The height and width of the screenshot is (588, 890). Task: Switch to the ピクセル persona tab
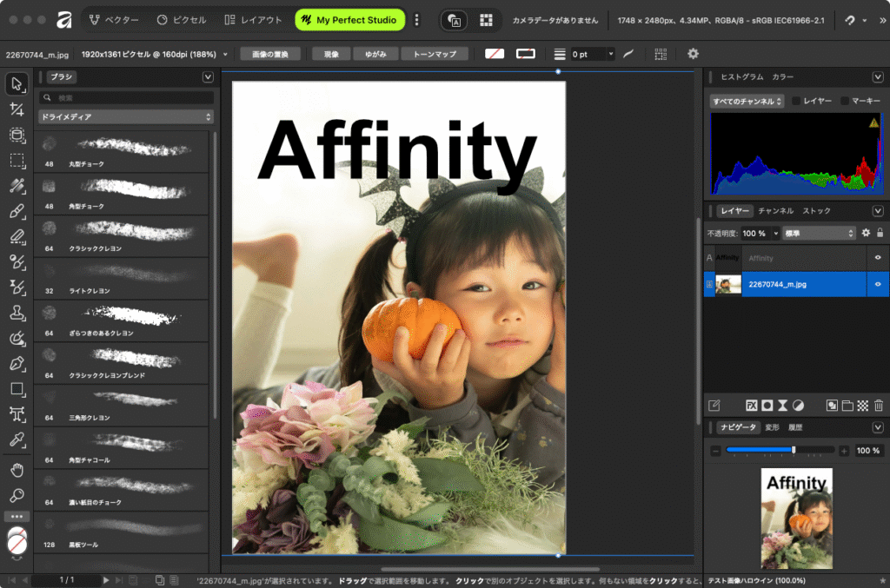(182, 20)
